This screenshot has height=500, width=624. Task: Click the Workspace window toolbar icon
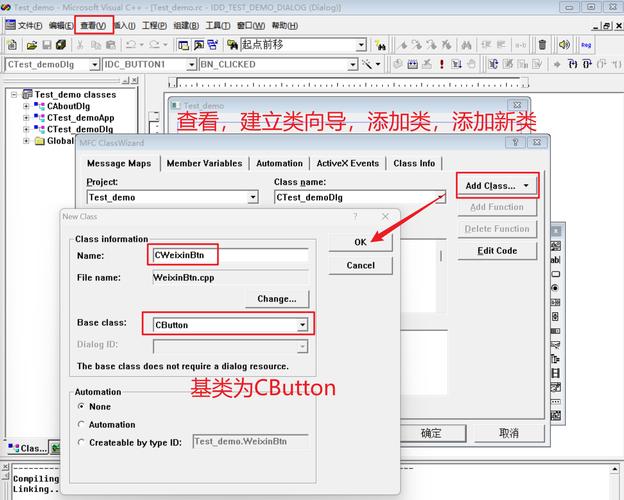coord(183,45)
